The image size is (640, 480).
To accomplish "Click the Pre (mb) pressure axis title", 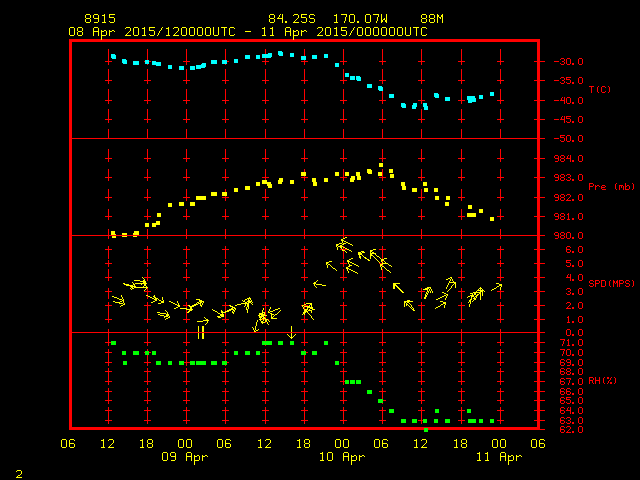I will coord(611,187).
